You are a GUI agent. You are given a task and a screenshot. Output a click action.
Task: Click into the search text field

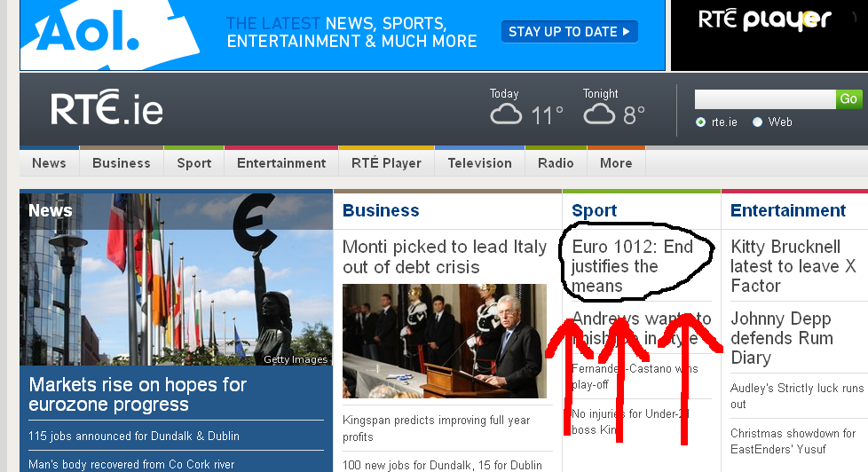(764, 99)
